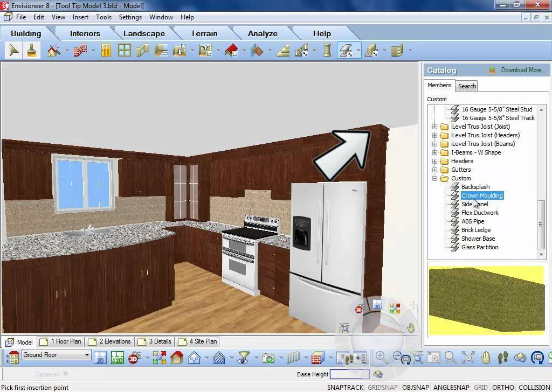The image size is (552, 392).
Task: Toggle OBJSNAP in status bar
Action: tap(416, 388)
